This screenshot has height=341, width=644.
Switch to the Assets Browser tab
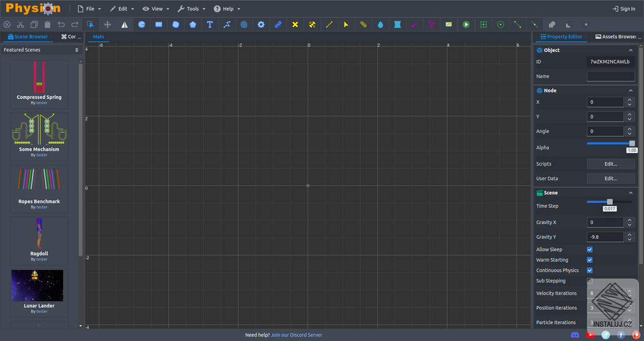(x=619, y=37)
